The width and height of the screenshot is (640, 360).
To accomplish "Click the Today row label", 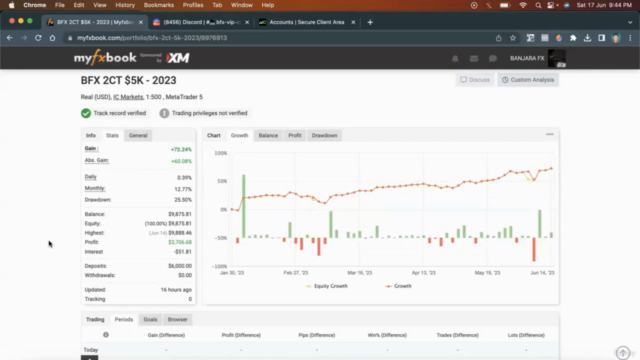I will [91, 350].
